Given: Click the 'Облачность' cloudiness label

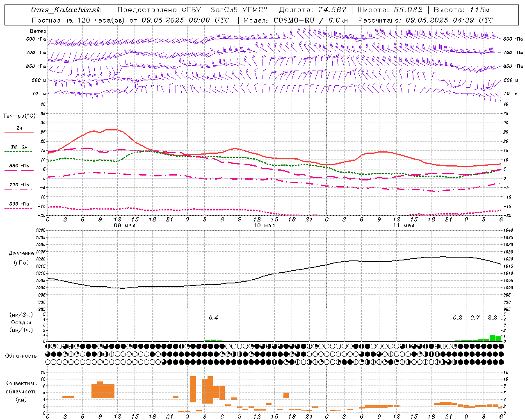Looking at the screenshot, I should tap(21, 356).
